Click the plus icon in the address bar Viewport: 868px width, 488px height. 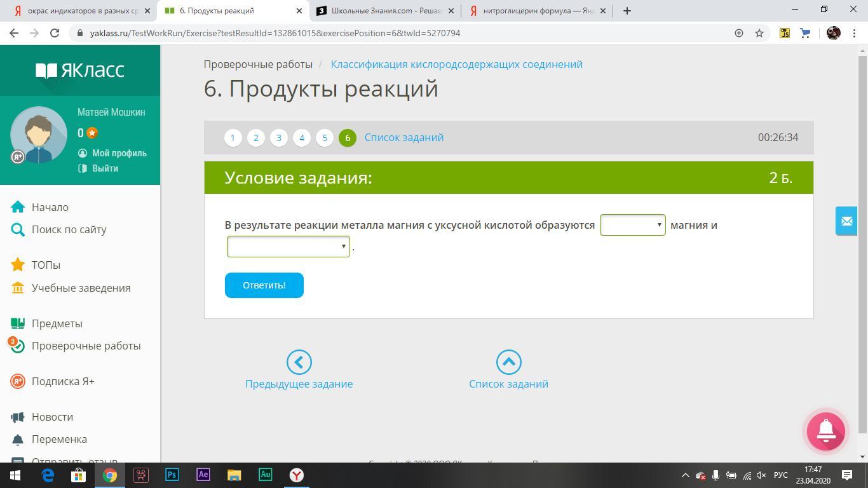pyautogui.click(x=738, y=33)
